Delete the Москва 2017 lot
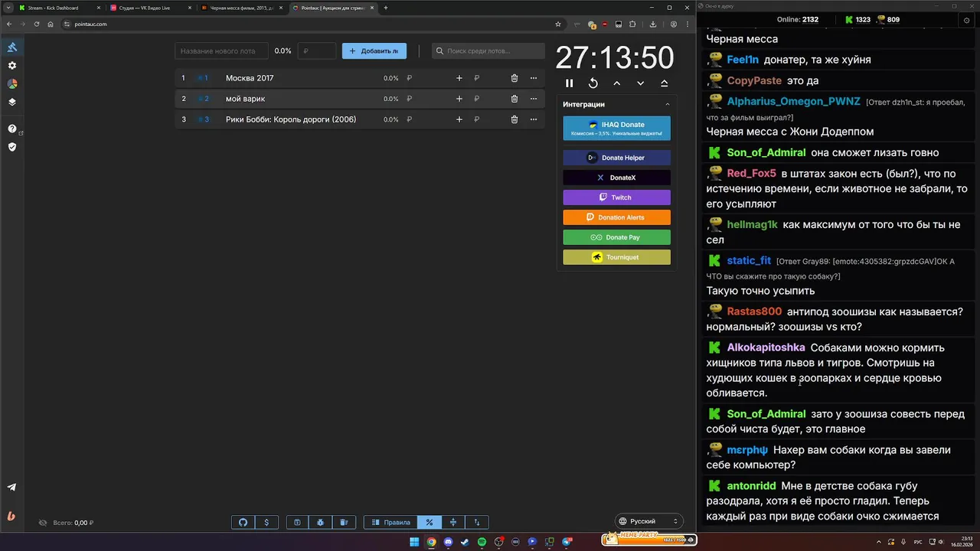Image resolution: width=980 pixels, height=551 pixels. coord(514,78)
